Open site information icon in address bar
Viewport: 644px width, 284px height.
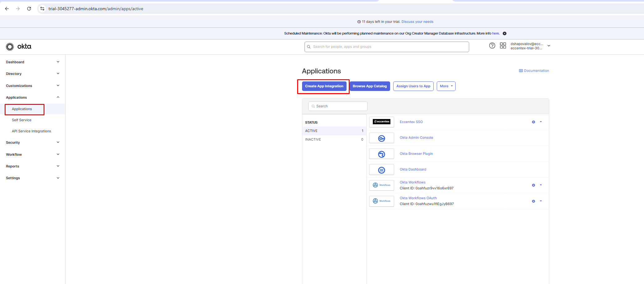(42, 9)
